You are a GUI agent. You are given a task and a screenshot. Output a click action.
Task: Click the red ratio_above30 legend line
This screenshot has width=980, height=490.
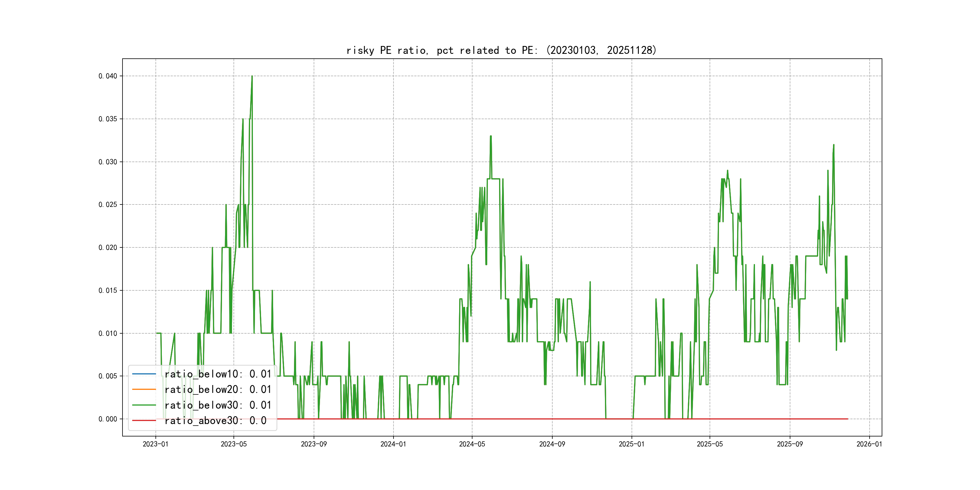(144, 421)
